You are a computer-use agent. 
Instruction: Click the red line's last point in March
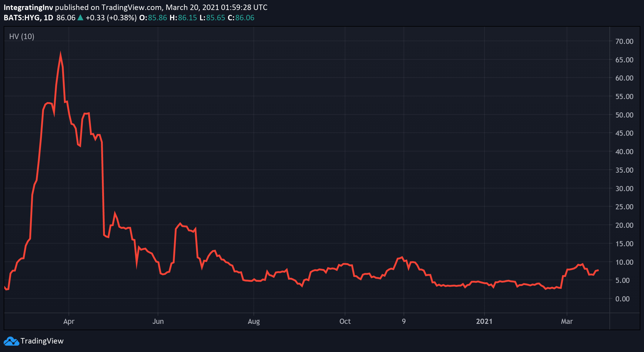(598, 270)
